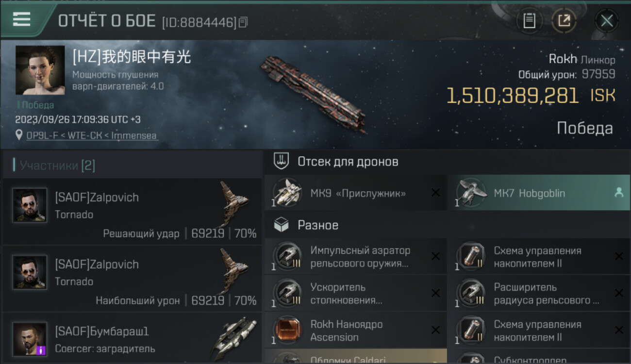Select the MK9 drone item icon
The height and width of the screenshot is (364, 631).
(287, 193)
